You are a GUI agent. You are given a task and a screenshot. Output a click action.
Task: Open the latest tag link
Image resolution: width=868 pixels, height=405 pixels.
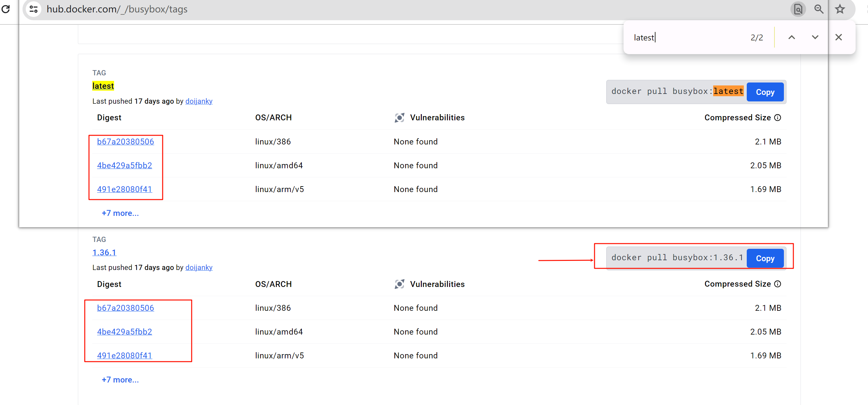click(x=103, y=86)
